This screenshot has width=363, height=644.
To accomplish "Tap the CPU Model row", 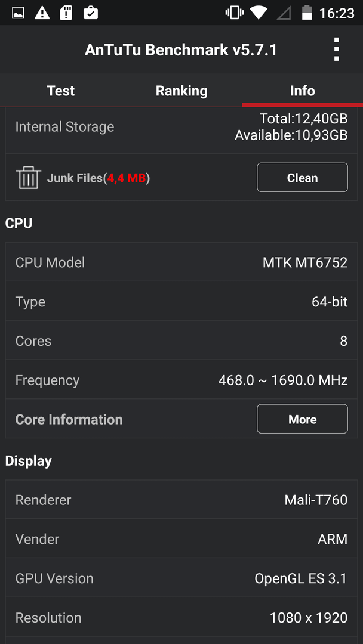I will (x=181, y=262).
